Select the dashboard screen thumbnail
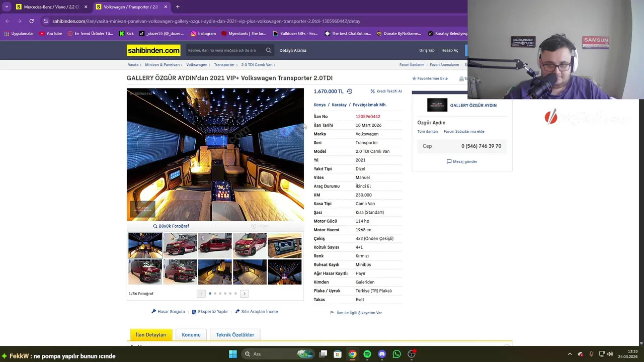The width and height of the screenshot is (644, 362). click(285, 245)
